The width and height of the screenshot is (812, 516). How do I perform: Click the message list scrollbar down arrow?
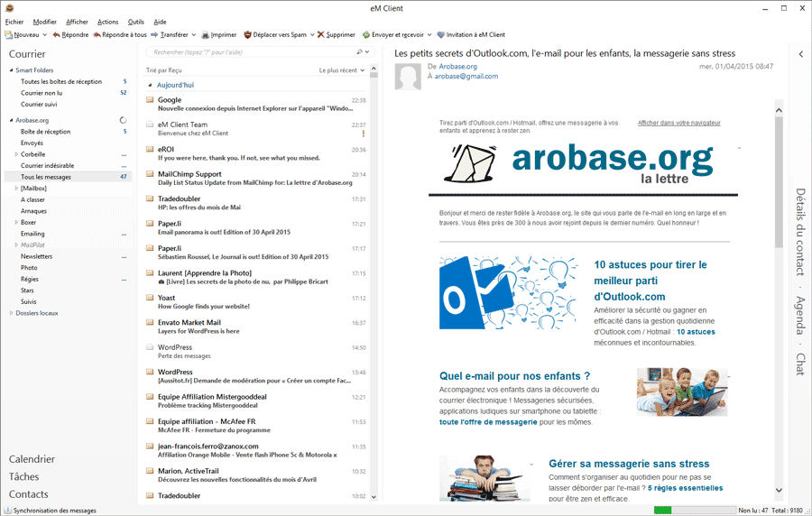[374, 497]
